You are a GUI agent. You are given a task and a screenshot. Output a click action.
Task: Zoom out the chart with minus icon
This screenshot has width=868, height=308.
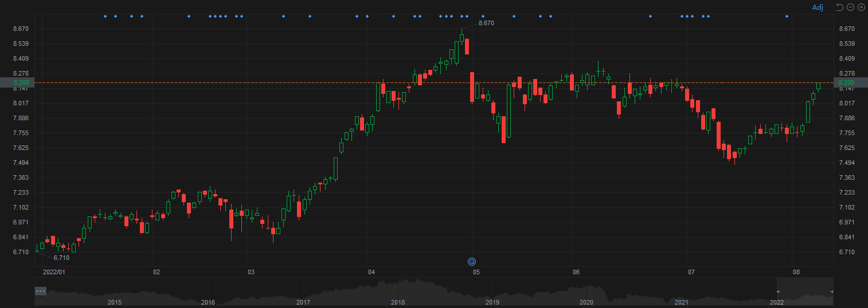click(x=850, y=7)
